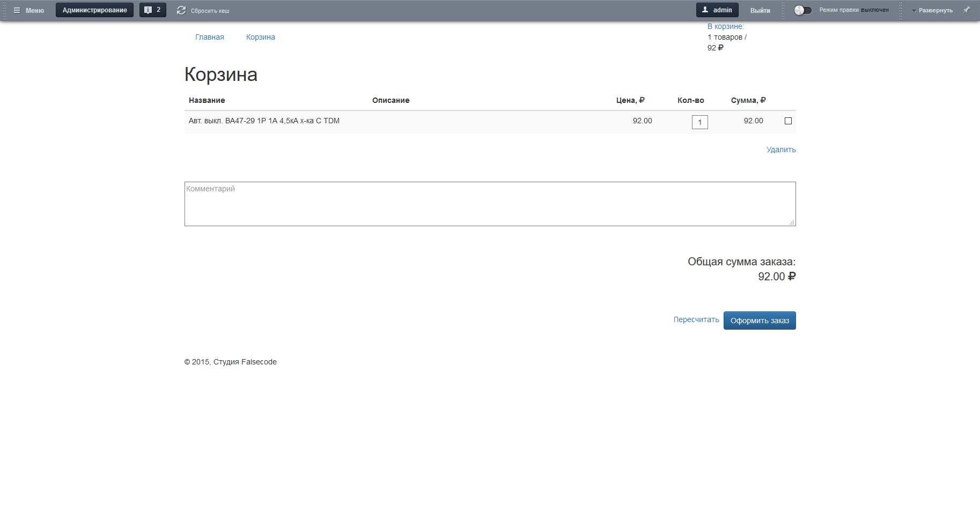Open Корзина in the navigation menu
Screen dimensions: 980x529
(261, 37)
